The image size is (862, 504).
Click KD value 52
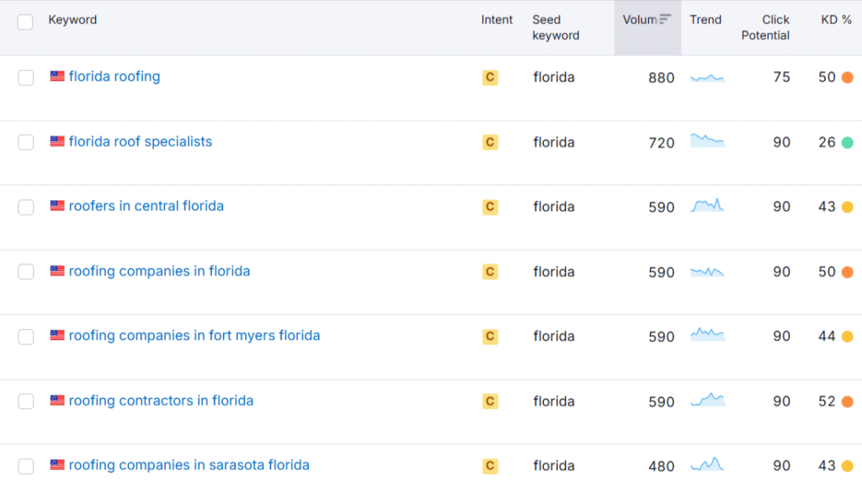(x=827, y=401)
